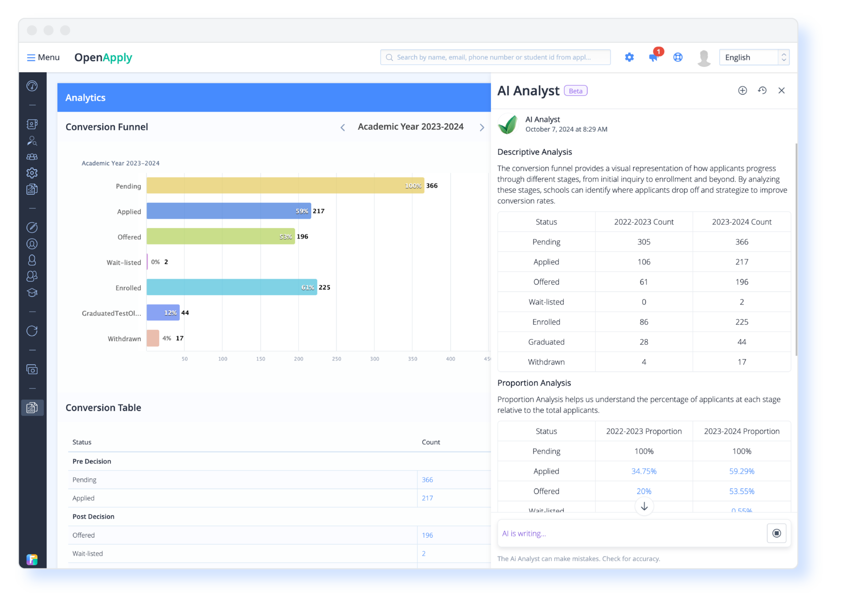Open the dashboard icon in sidebar

click(32, 86)
